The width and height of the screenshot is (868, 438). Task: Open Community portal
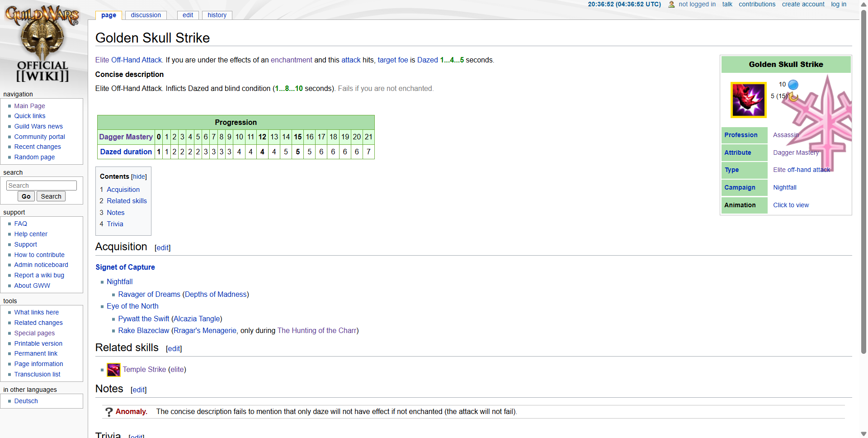[39, 137]
